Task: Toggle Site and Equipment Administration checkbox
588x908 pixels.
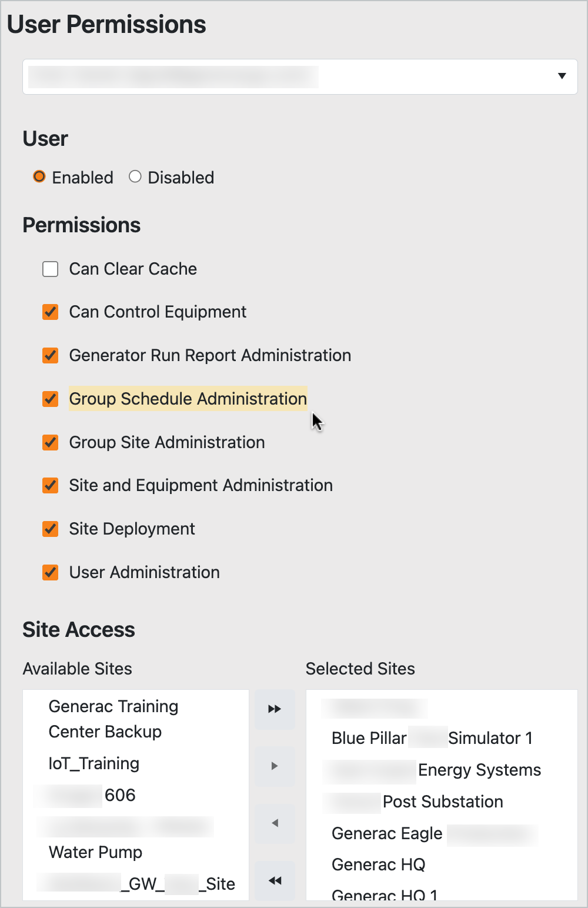Action: [x=51, y=486]
